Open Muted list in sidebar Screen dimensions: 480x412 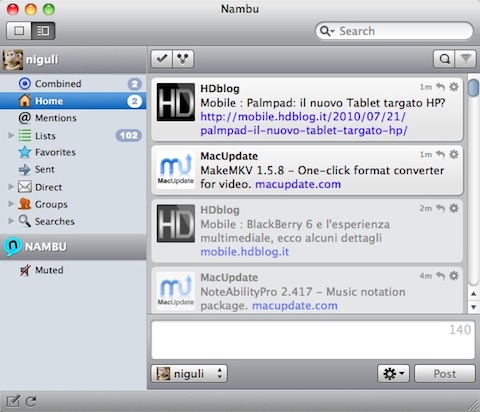(x=73, y=270)
